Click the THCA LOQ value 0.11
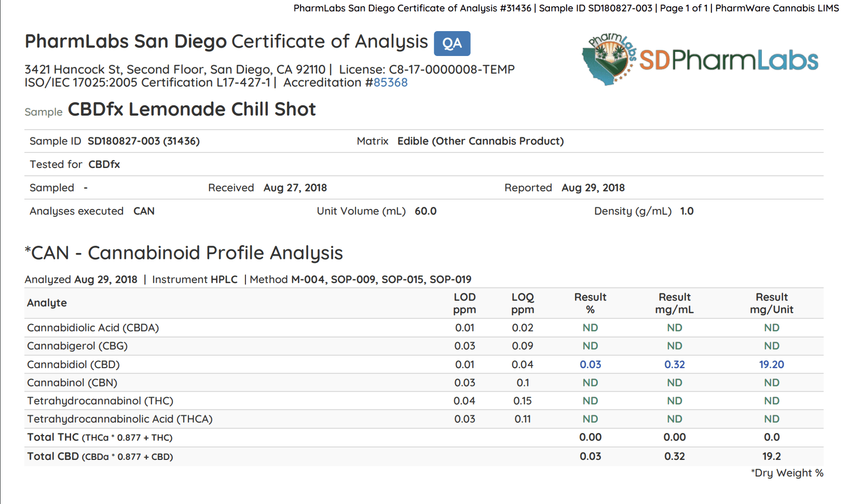This screenshot has width=847, height=504. (523, 419)
